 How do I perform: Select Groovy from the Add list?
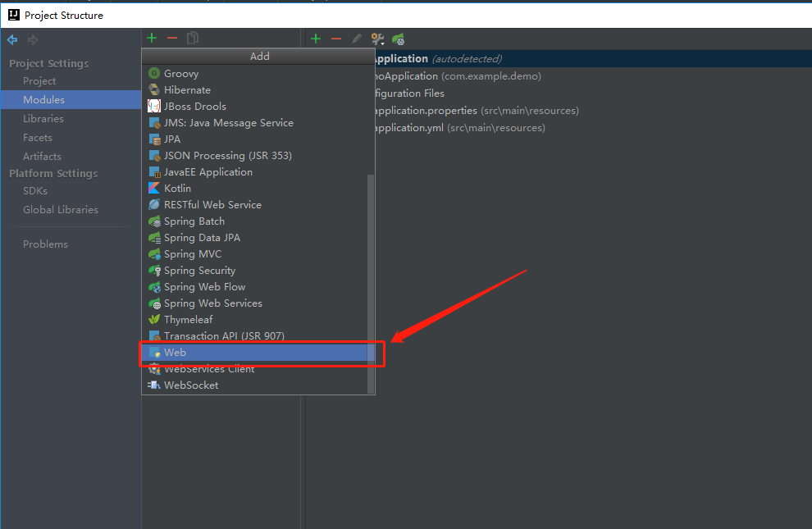pos(258,74)
